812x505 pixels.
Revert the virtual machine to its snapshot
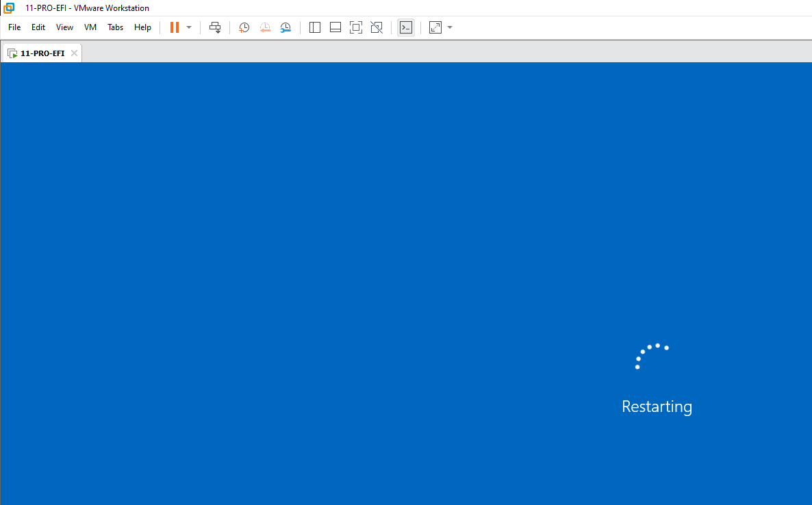pyautogui.click(x=265, y=27)
